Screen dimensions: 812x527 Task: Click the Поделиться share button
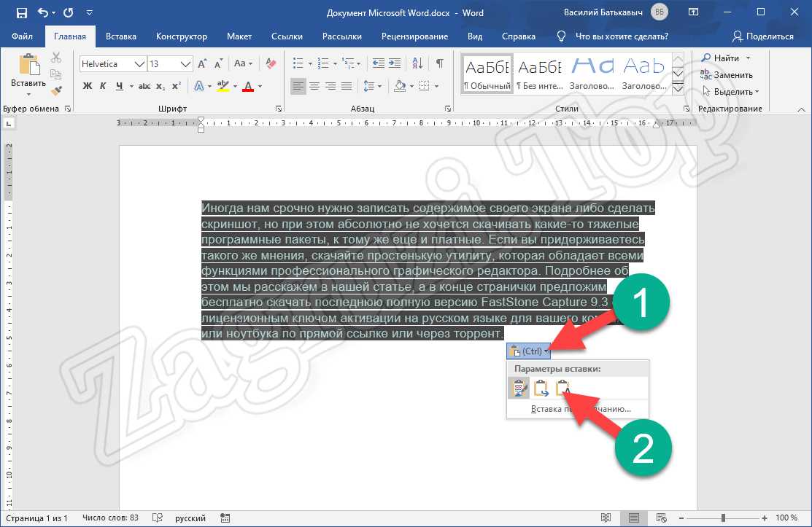[763, 36]
